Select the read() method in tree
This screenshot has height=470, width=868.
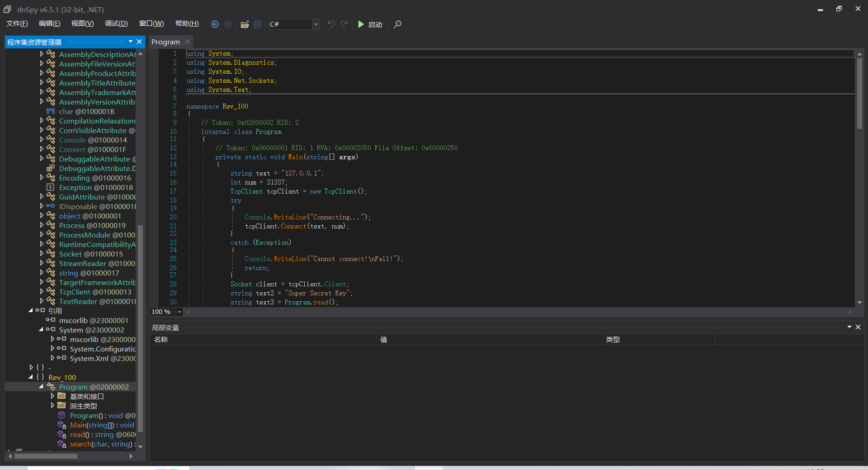pos(102,434)
